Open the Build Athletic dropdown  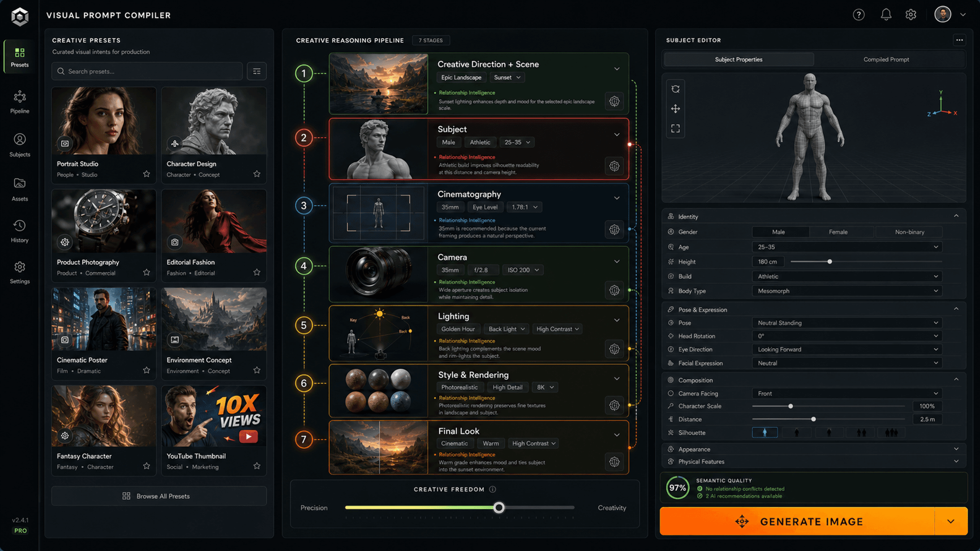pyautogui.click(x=847, y=276)
